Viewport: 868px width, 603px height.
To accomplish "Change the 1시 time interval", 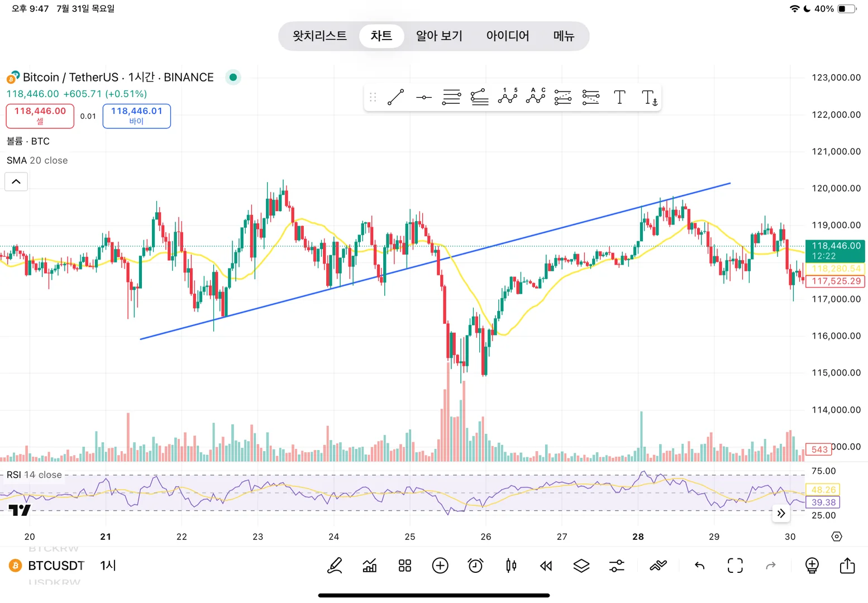I will 108,566.
